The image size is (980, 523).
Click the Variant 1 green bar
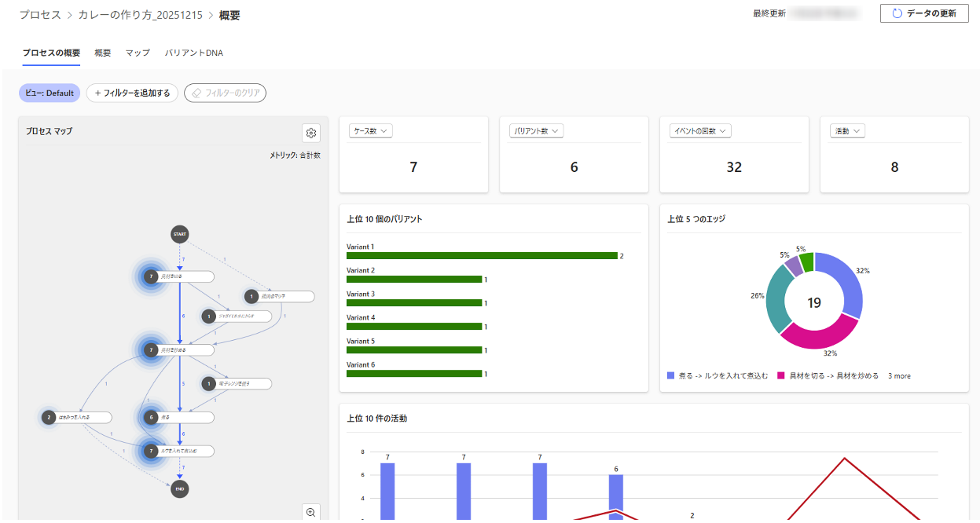482,255
